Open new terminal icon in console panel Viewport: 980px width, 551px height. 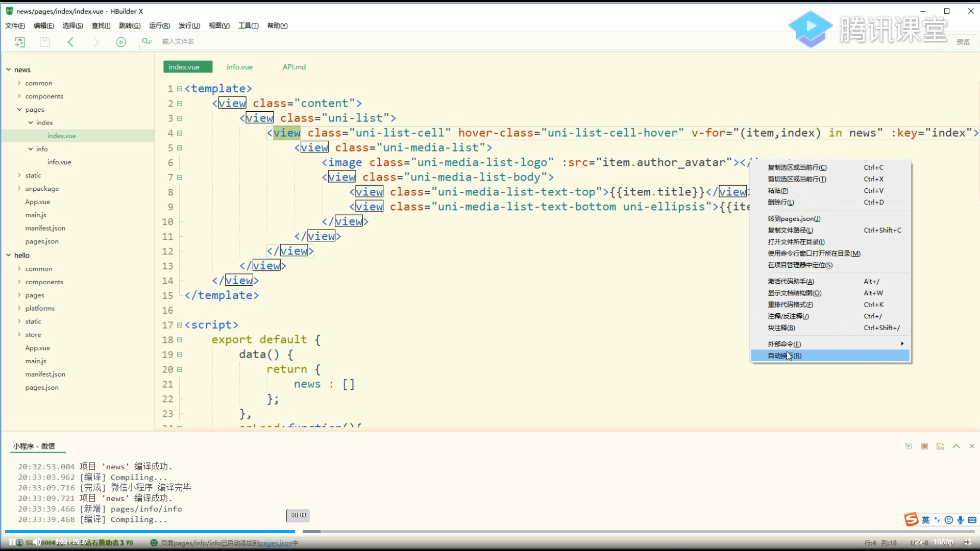(x=940, y=446)
